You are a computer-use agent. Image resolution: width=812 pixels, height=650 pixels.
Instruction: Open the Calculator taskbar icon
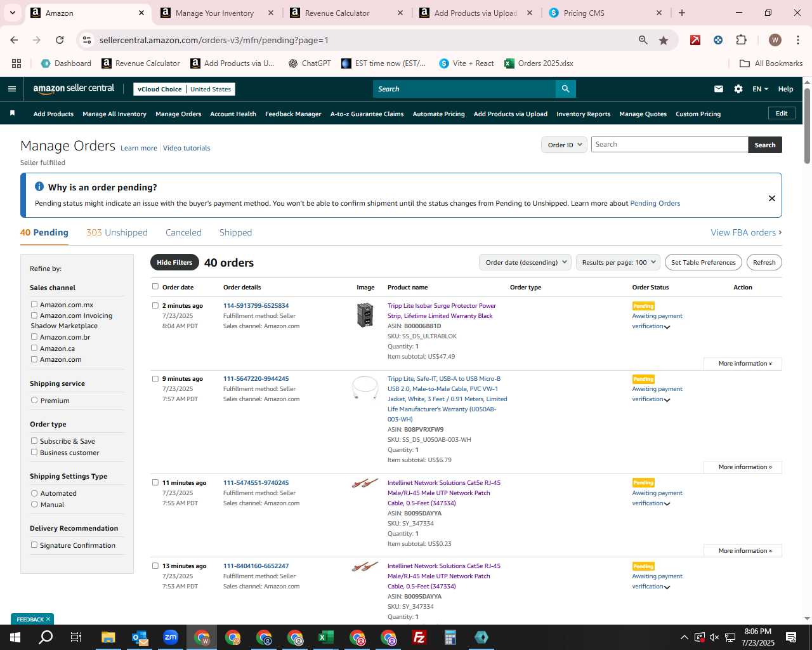450,637
